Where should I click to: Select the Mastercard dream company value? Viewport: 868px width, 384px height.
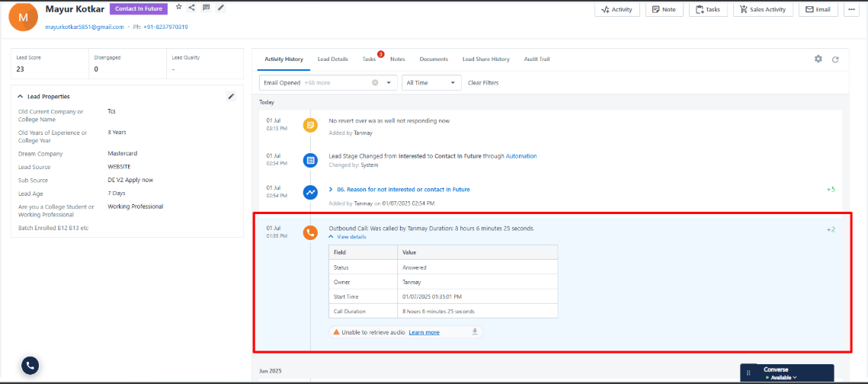point(123,154)
